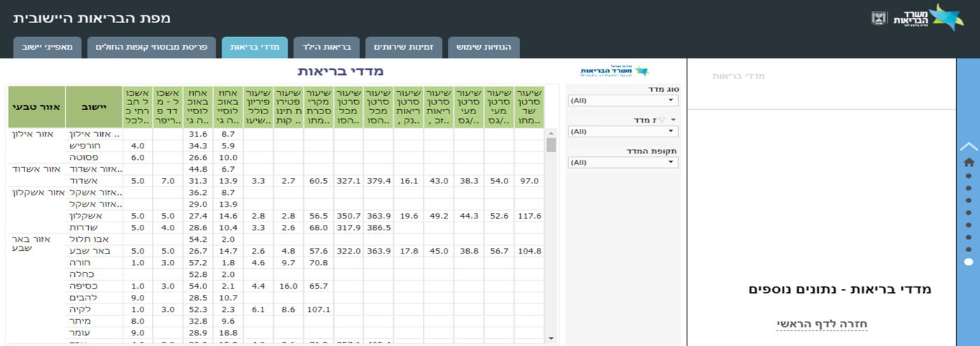980x346 pixels.
Task: Click the small Ministry of Health logo above filters
Action: point(615,71)
